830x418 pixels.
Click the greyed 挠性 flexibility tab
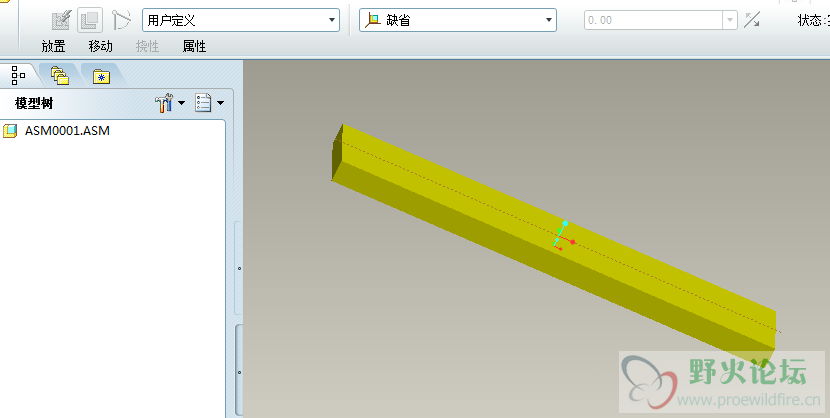click(147, 47)
